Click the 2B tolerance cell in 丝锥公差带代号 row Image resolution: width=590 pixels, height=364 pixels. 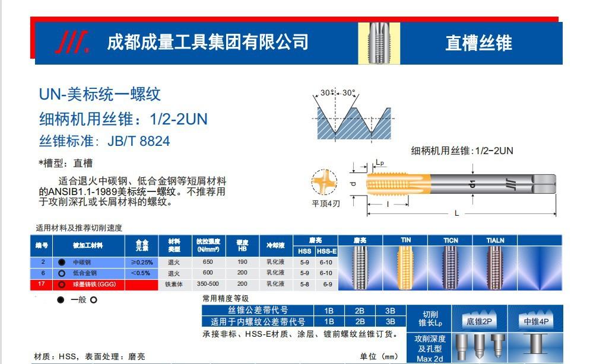[359, 311]
